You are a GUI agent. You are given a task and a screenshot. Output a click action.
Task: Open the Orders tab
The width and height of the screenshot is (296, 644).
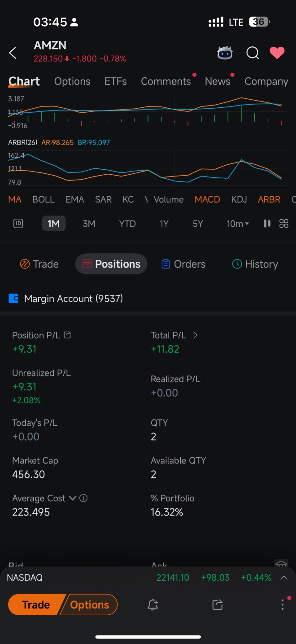183,264
